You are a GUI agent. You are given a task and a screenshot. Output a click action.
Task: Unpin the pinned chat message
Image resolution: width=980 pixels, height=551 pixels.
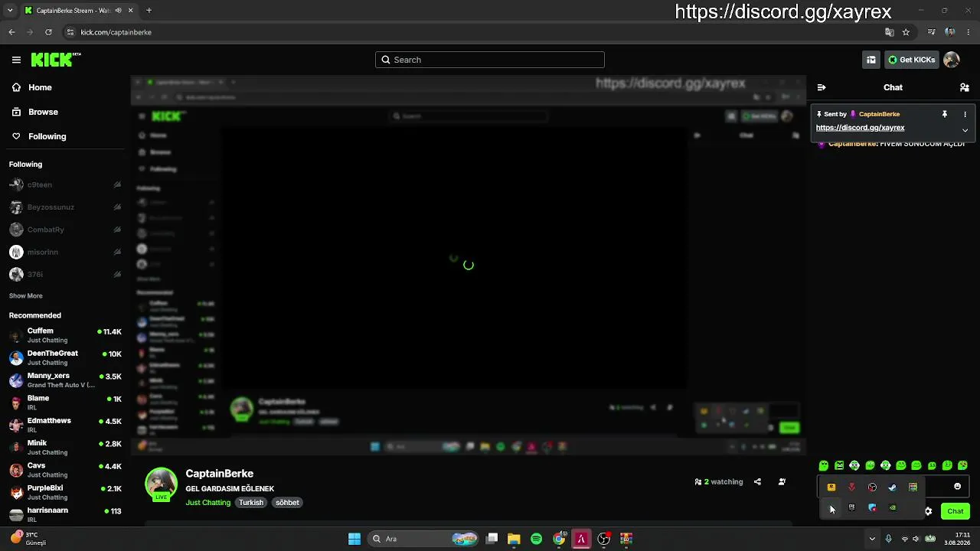pos(945,114)
